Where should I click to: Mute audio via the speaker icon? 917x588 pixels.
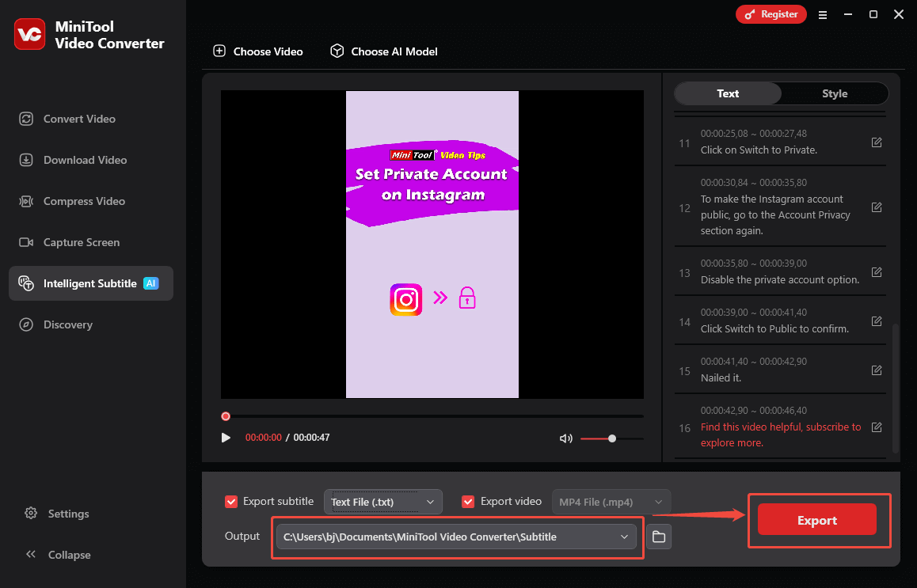click(566, 438)
